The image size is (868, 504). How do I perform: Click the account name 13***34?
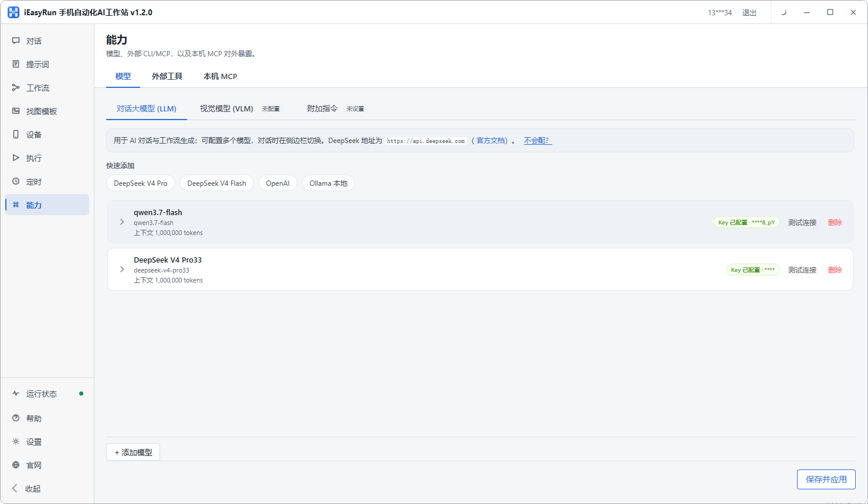click(720, 13)
